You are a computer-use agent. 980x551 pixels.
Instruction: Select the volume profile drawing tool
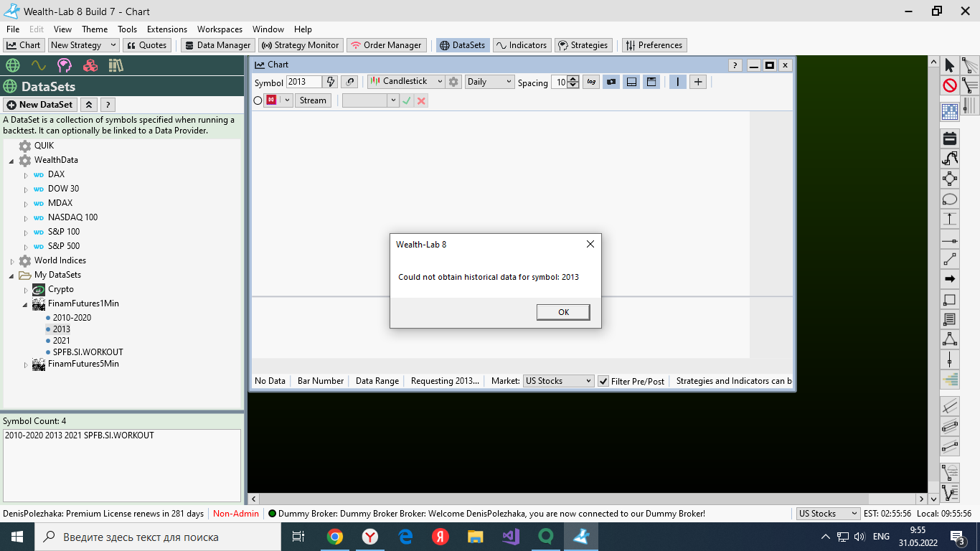[950, 380]
